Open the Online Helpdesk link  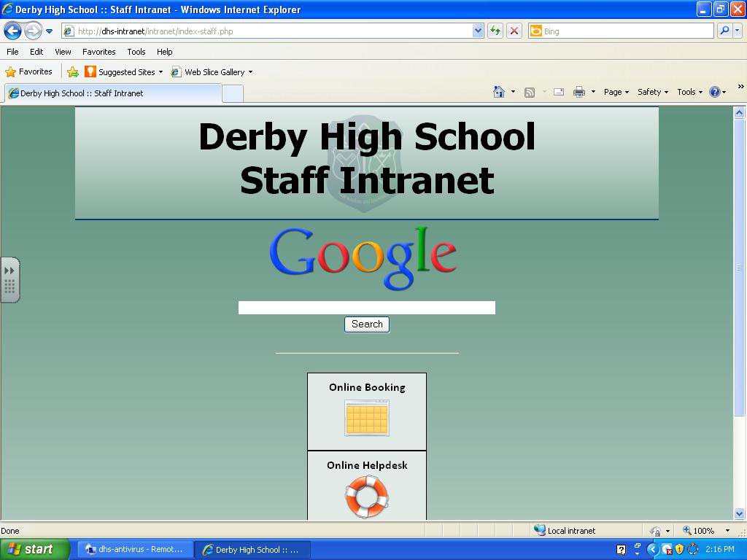(x=367, y=466)
